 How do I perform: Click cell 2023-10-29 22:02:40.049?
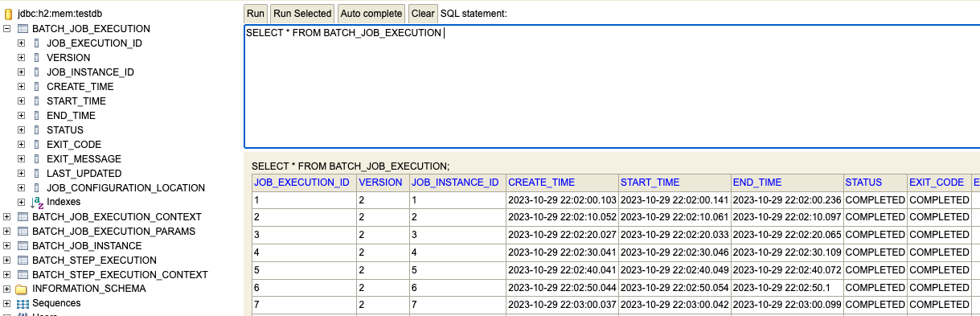tap(675, 269)
